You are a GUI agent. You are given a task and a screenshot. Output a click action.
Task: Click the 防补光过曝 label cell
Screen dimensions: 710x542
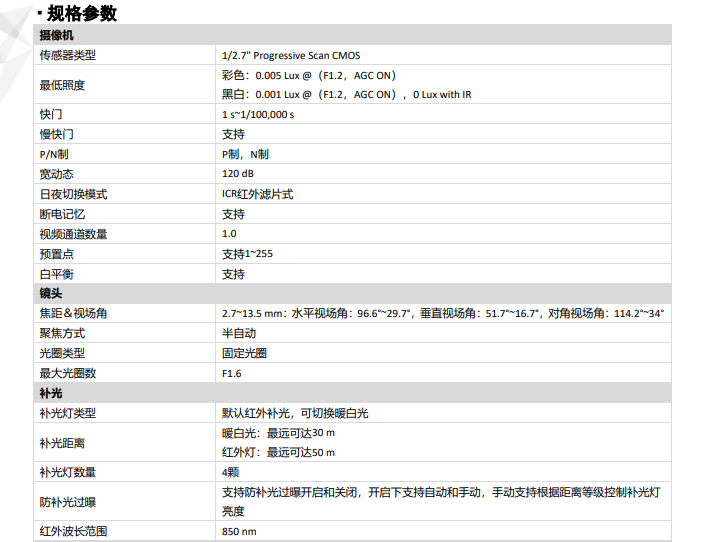pyautogui.click(x=68, y=502)
